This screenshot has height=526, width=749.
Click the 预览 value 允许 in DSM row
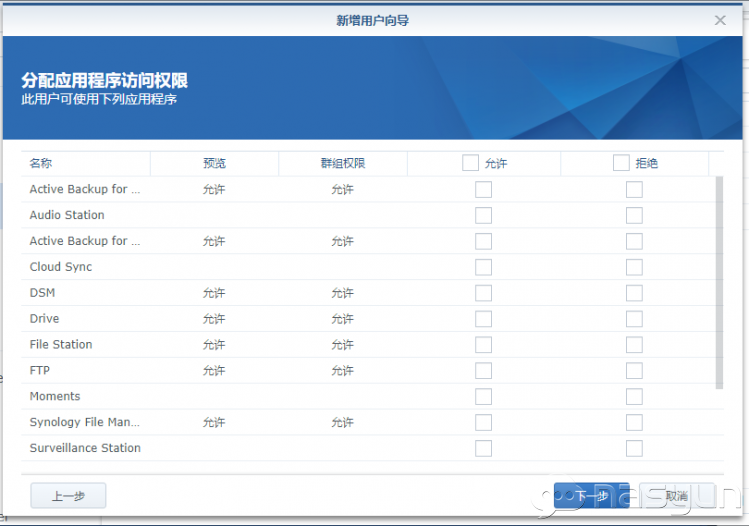[214, 293]
